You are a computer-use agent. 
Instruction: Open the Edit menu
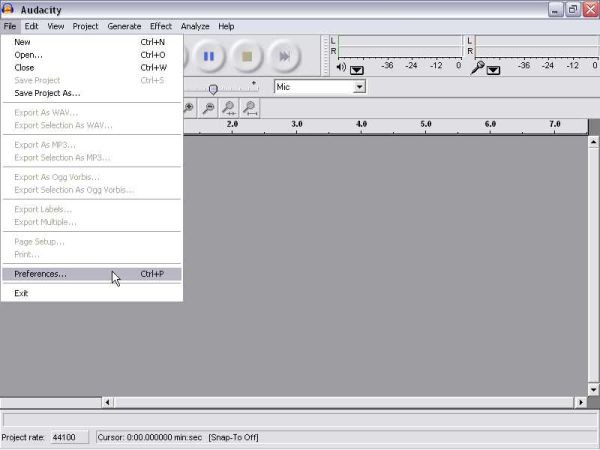(x=31, y=26)
